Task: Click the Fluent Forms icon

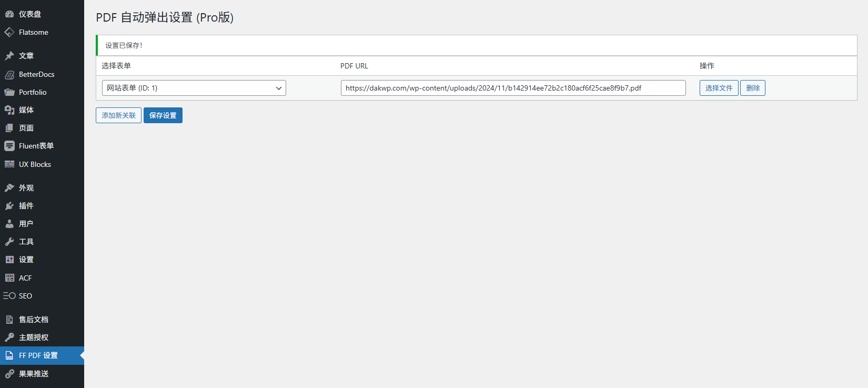Action: point(9,146)
